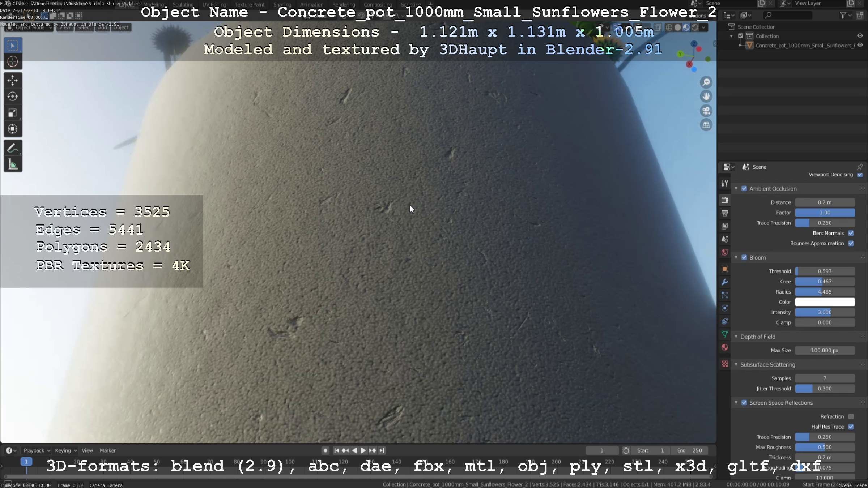
Task: Select the Scale tool
Action: tap(13, 113)
